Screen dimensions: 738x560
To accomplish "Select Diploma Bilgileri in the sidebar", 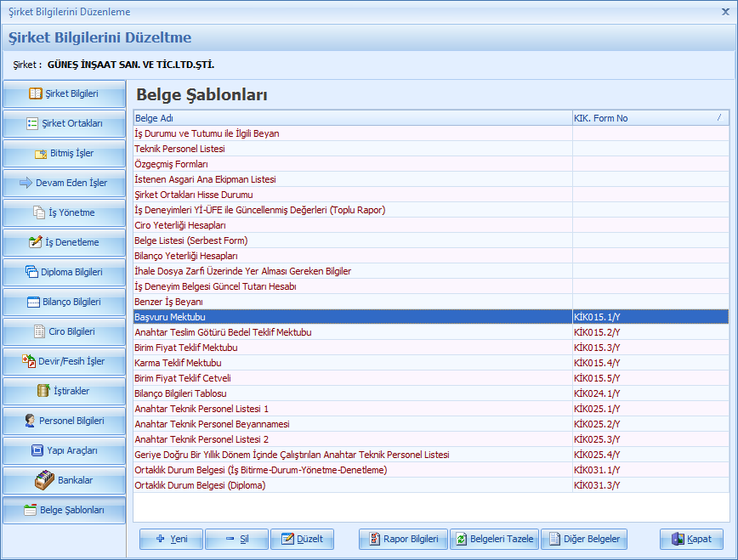I will click(64, 272).
